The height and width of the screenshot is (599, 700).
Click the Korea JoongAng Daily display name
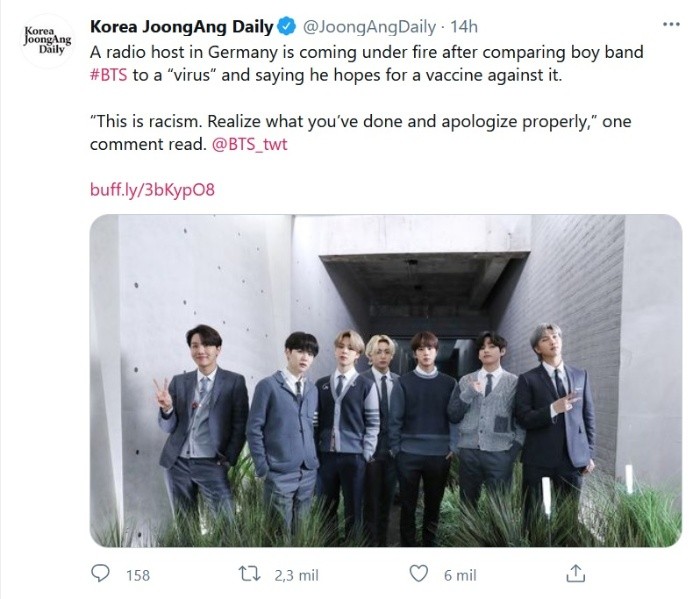[181, 27]
